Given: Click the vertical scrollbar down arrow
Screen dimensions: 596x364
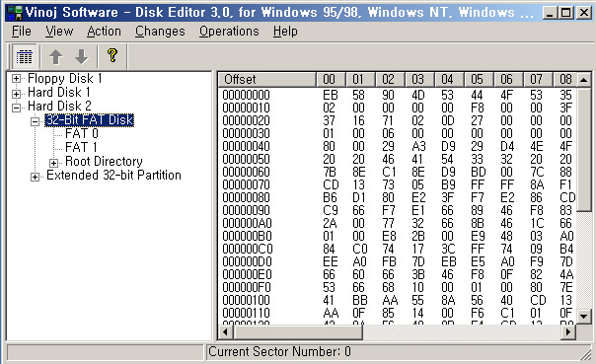Looking at the screenshot, I should pos(583,316).
